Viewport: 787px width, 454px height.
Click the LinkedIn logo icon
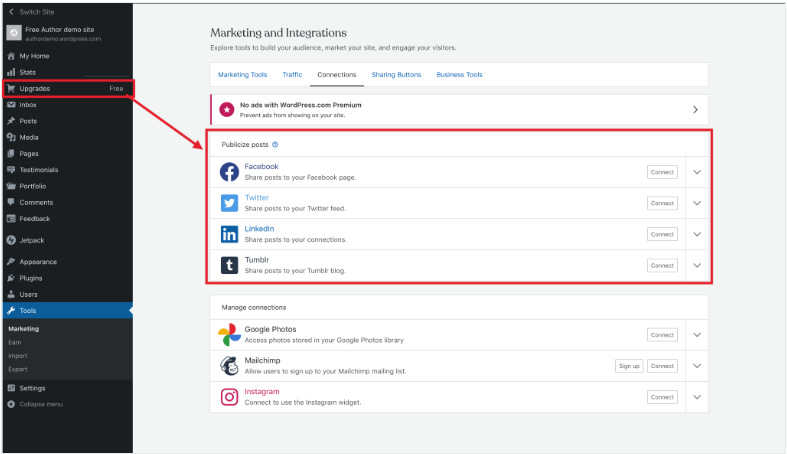229,234
